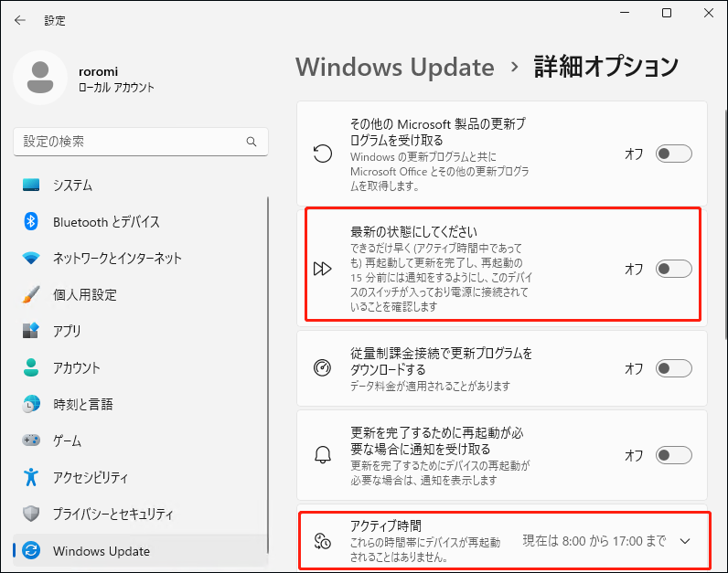Expand the アクティブ時間 chevron
The width and height of the screenshot is (728, 573).
(x=685, y=540)
